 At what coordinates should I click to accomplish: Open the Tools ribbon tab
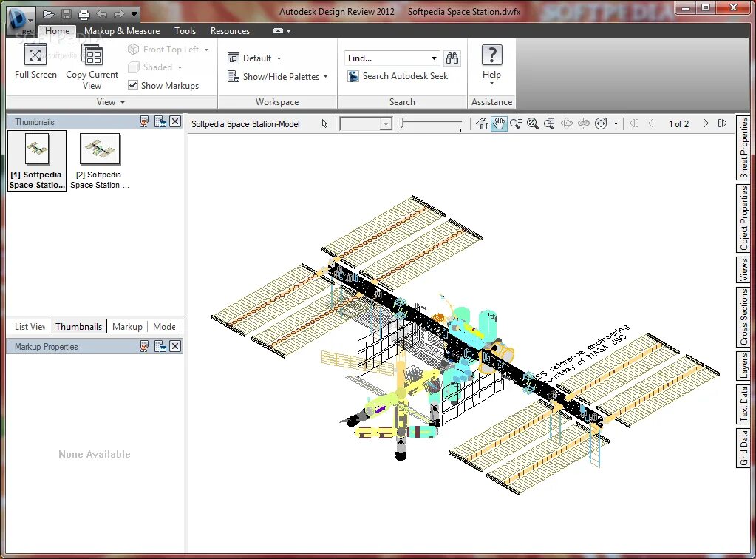185,31
